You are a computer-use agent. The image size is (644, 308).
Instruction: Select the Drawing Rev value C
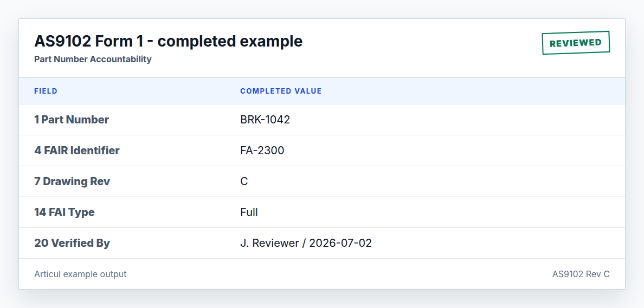coord(244,181)
